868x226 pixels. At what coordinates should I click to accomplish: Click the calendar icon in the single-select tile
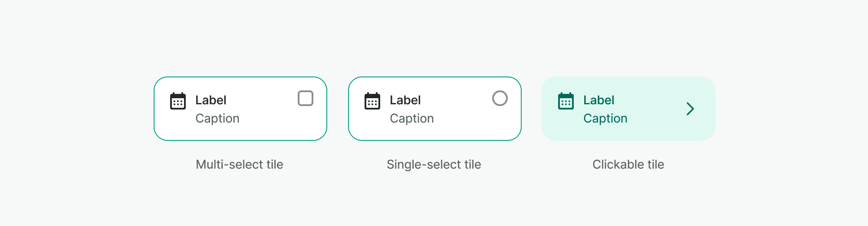coord(372,101)
